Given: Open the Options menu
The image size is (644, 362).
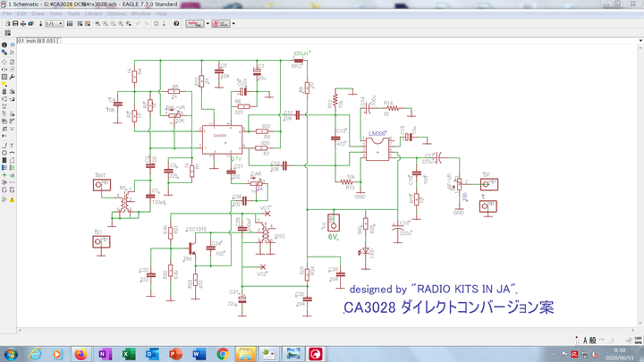Looking at the screenshot, I should point(116,14).
